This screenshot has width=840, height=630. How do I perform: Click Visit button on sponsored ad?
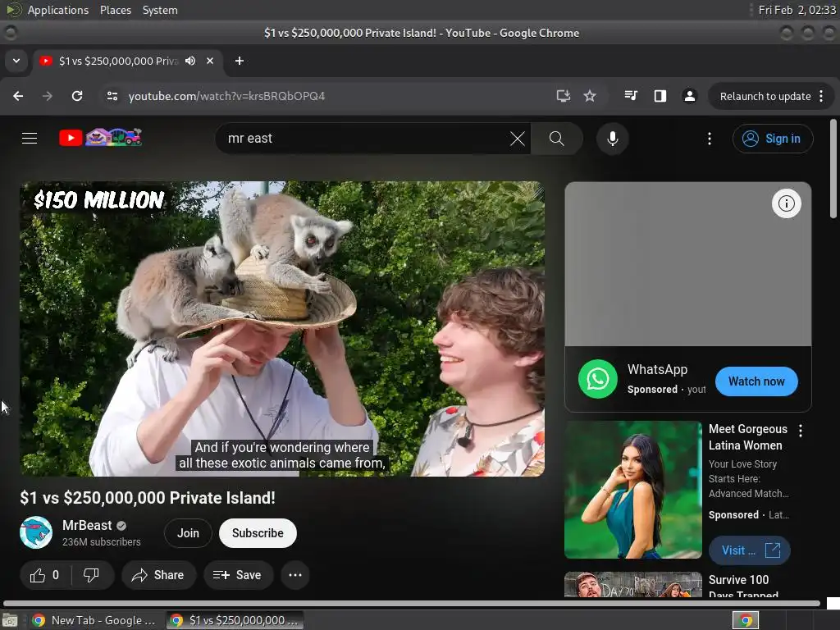(750, 550)
